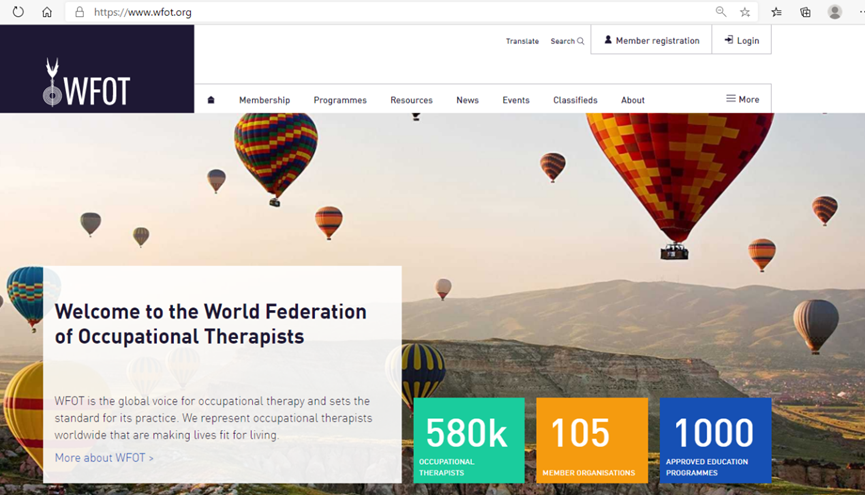Go to browser home page icon
865x495 pixels.
(x=47, y=12)
